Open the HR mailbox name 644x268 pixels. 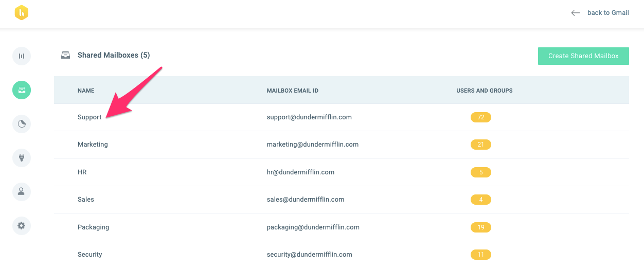(x=82, y=172)
